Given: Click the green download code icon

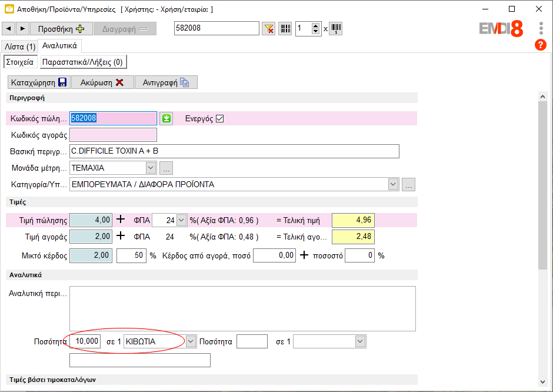Looking at the screenshot, I should (166, 118).
